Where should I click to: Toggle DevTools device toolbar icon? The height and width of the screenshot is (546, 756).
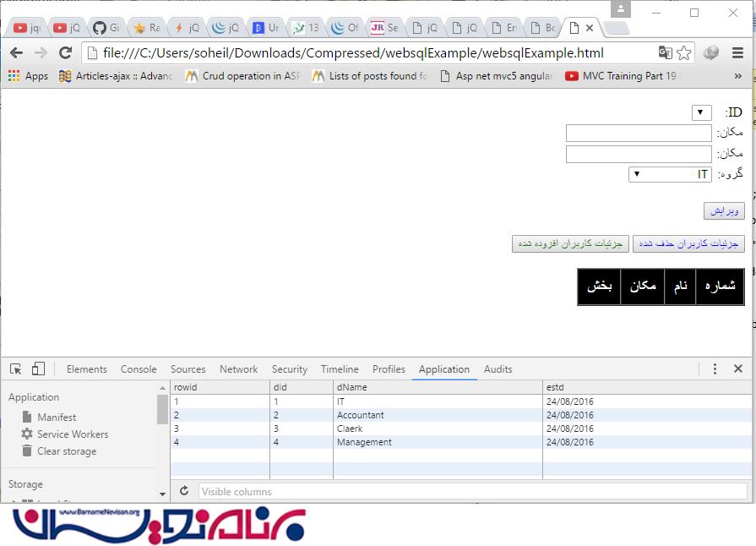click(38, 369)
